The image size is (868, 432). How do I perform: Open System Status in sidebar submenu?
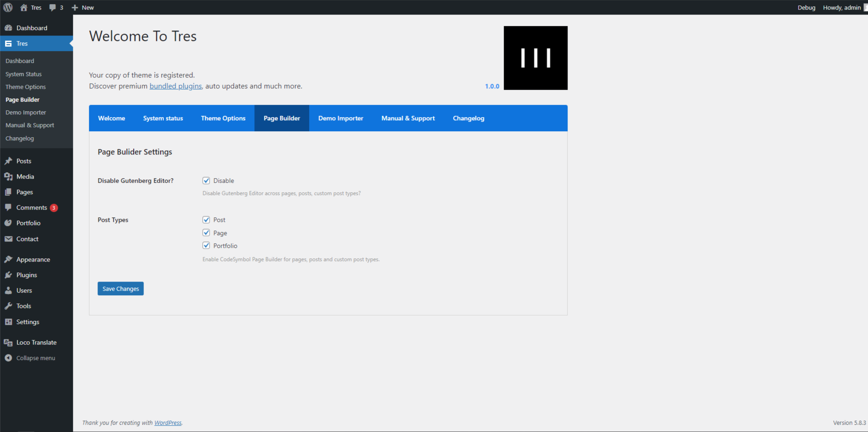[23, 74]
